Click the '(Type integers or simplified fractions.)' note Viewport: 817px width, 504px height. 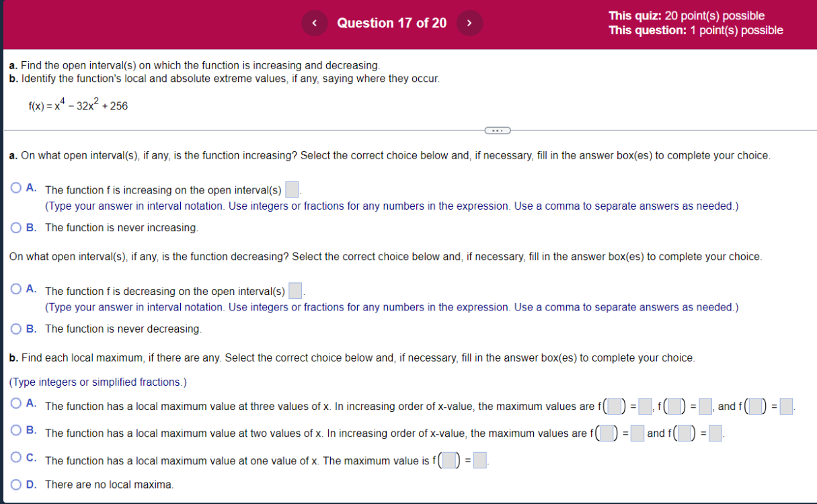tap(98, 382)
